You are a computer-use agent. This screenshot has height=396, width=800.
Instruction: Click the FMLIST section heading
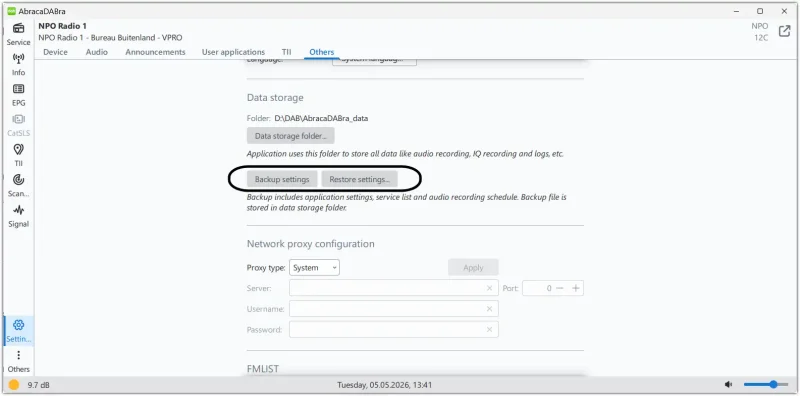click(x=263, y=368)
